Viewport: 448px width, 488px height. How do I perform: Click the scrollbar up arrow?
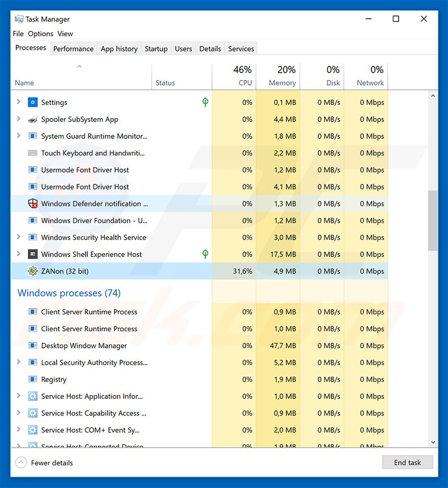(x=433, y=96)
